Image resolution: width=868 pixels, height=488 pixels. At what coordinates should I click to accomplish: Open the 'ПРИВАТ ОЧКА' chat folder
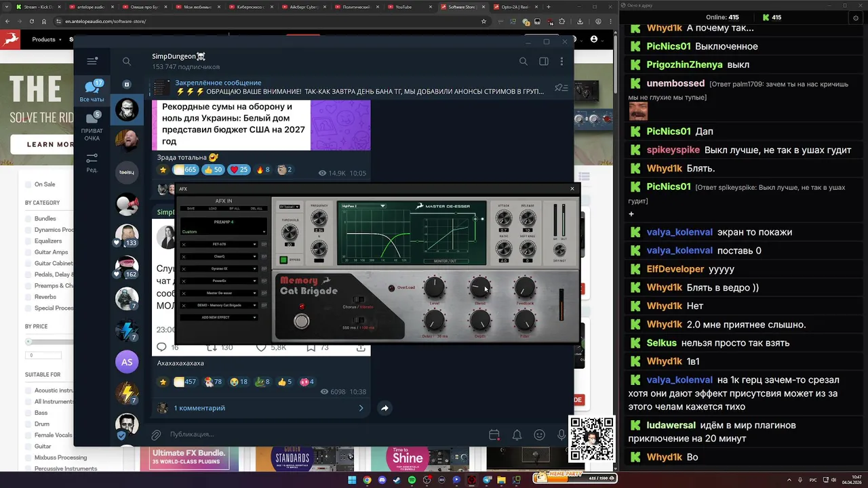click(x=92, y=126)
